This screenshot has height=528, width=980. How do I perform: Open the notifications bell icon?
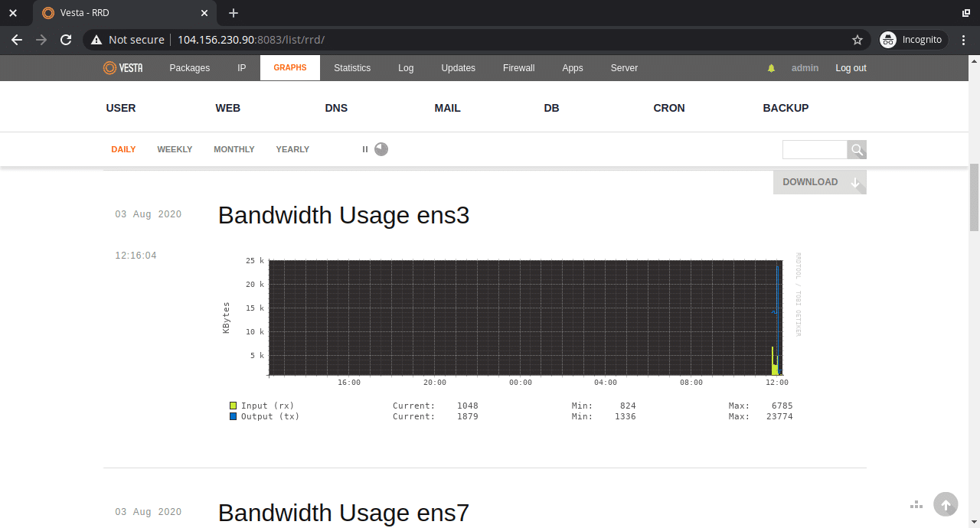pyautogui.click(x=771, y=68)
